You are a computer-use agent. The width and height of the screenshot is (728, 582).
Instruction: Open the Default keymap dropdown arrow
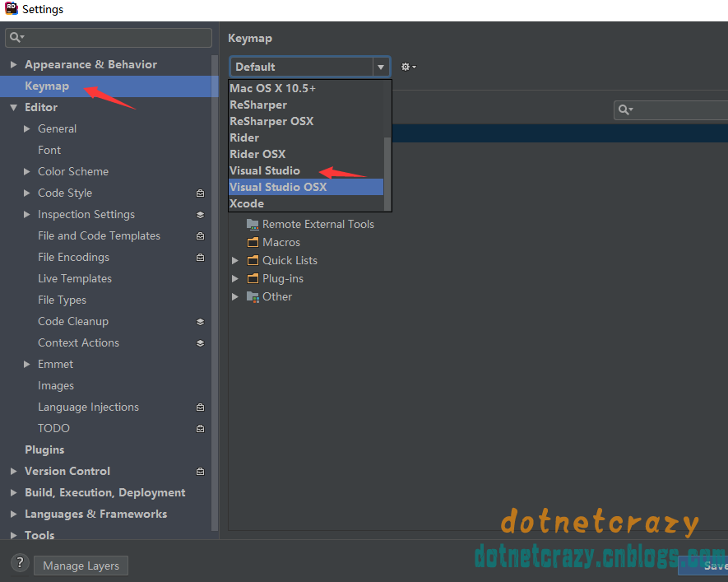[381, 67]
